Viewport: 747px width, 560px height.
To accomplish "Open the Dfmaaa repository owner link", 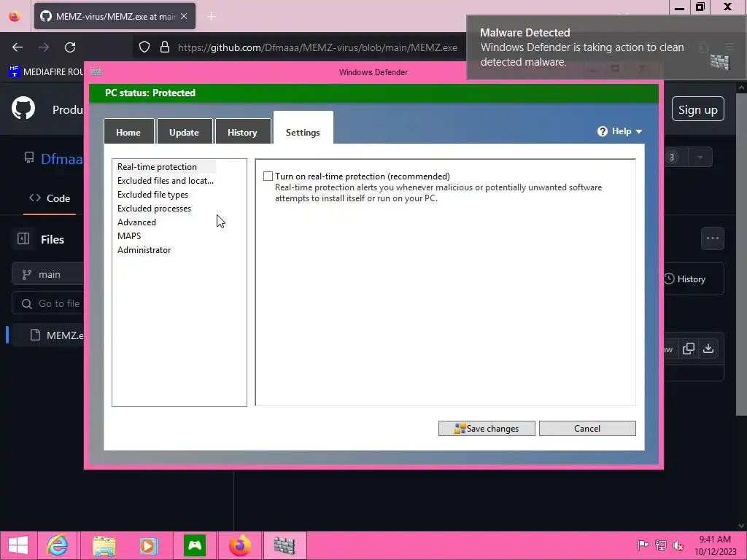I will [x=62, y=158].
